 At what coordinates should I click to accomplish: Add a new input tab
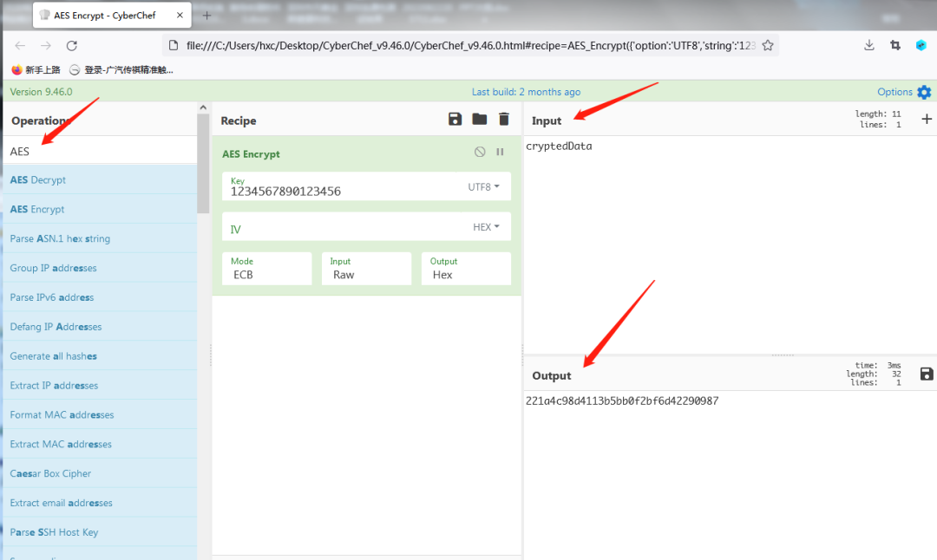927,119
